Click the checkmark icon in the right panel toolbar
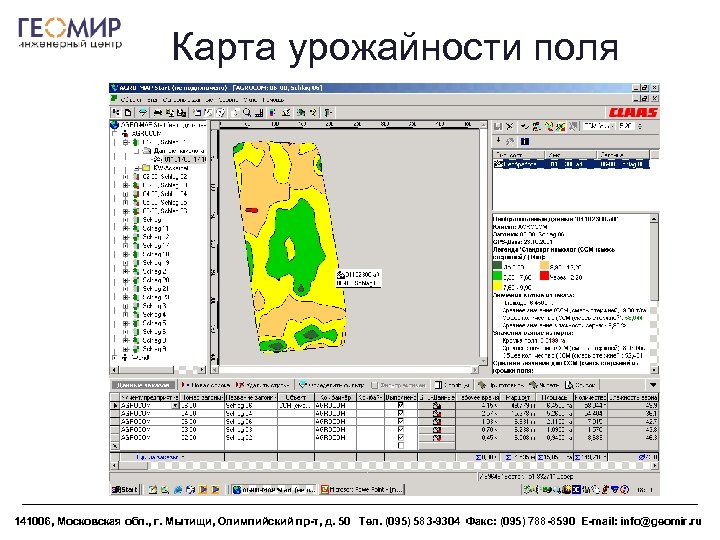The height and width of the screenshot is (540, 720). pos(525,126)
